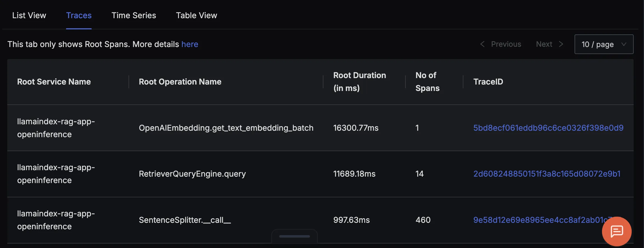Image resolution: width=644 pixels, height=248 pixels.
Task: Open trace 5bd8ecf061eddb96c6ce0326f398e0d9
Action: coord(548,128)
